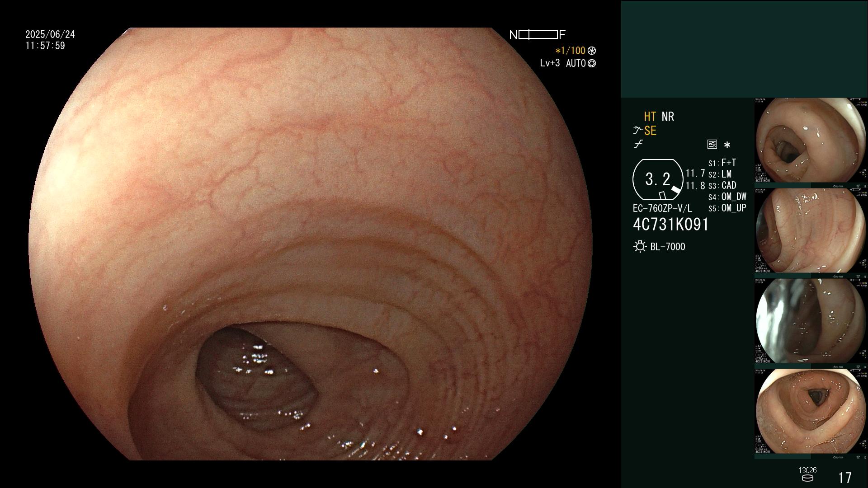Screen dimensions: 868x488
Task: Click the 11.8 scope value
Action: tap(695, 186)
